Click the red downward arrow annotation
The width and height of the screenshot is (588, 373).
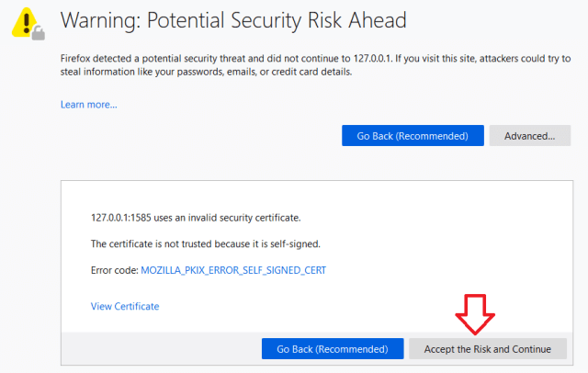click(475, 314)
